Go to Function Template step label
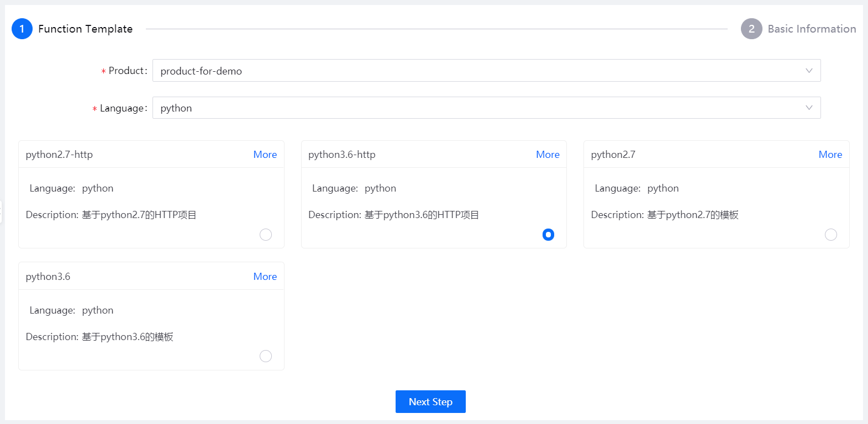The height and width of the screenshot is (424, 868). (86, 29)
